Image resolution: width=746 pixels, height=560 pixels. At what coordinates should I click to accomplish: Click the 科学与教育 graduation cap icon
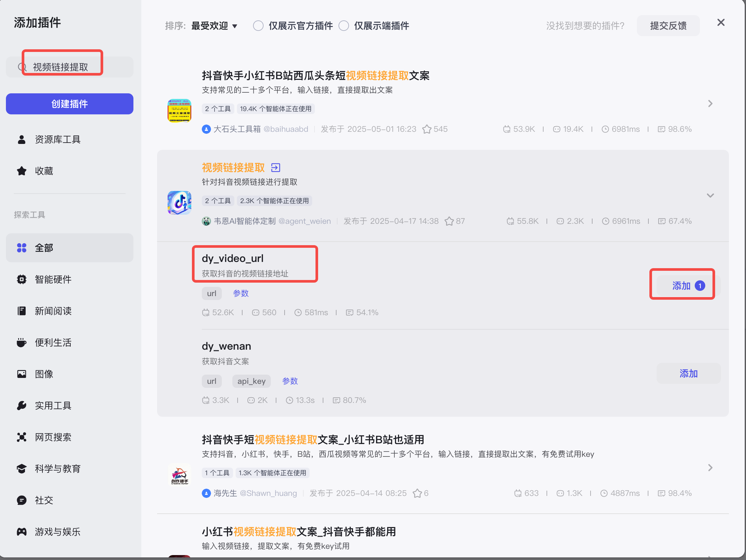point(22,469)
